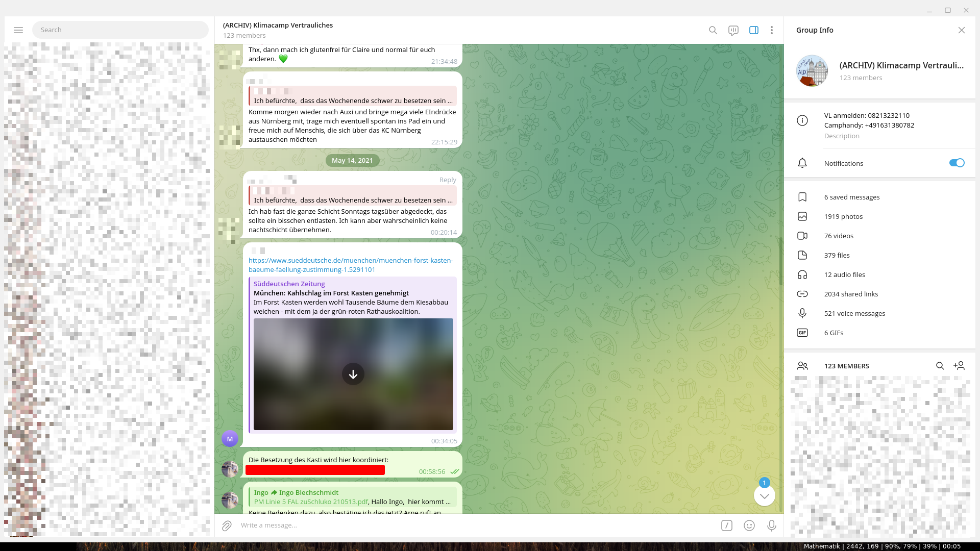Jump to latest message via down arrow

coord(764,495)
